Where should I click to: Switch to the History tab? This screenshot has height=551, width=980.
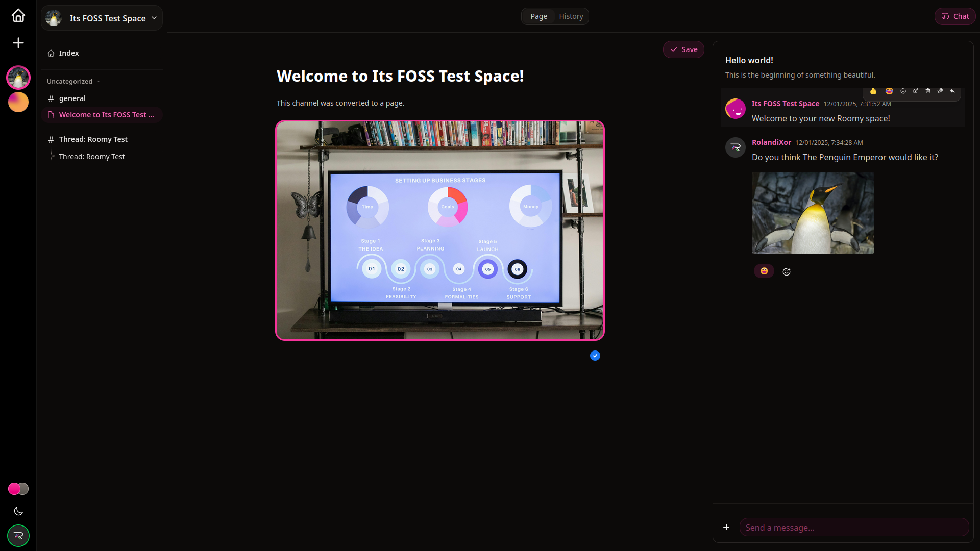point(571,16)
